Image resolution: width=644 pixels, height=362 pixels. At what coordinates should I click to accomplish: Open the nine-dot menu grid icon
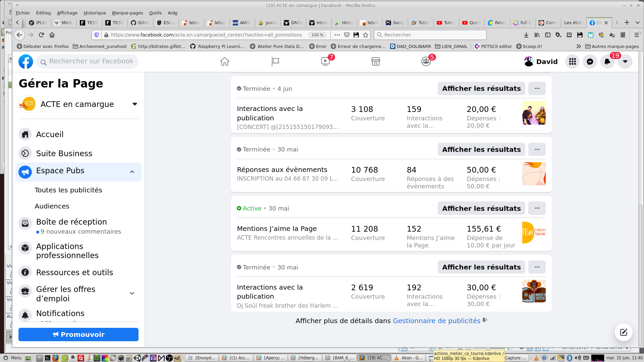(573, 61)
